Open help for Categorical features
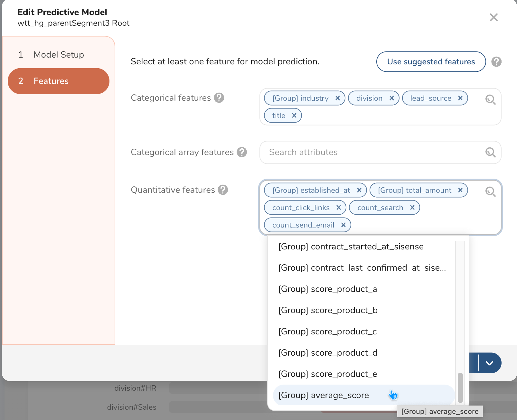This screenshot has height=420, width=517. pyautogui.click(x=219, y=98)
